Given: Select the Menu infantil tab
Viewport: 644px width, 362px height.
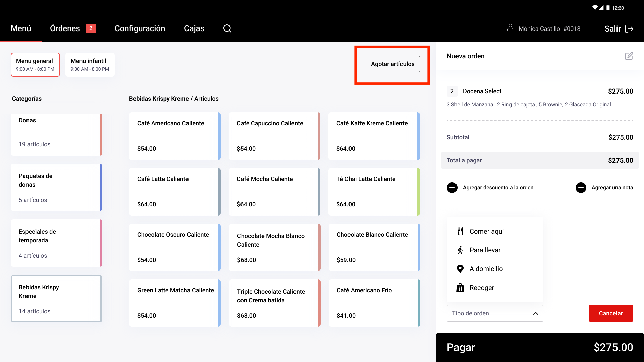Looking at the screenshot, I should tap(90, 65).
